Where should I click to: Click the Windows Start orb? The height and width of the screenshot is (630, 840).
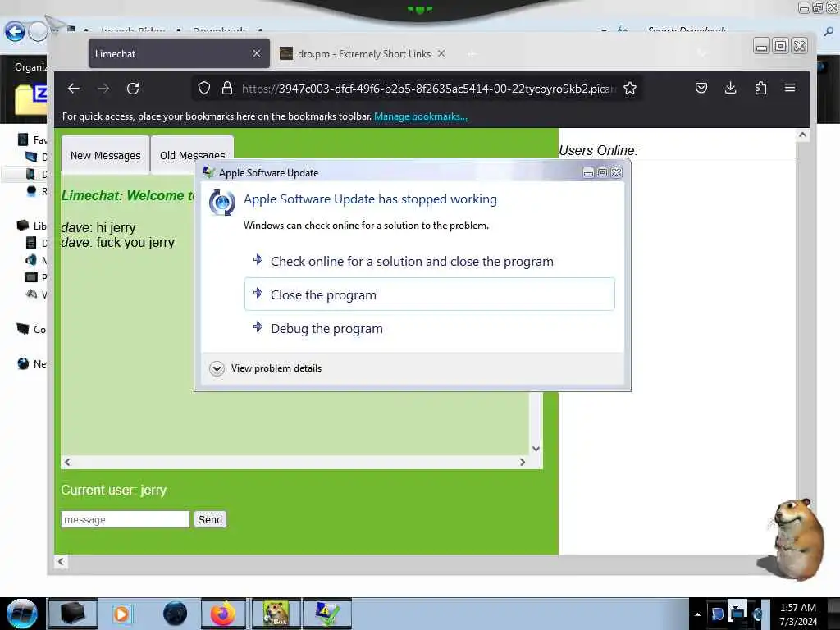click(22, 614)
